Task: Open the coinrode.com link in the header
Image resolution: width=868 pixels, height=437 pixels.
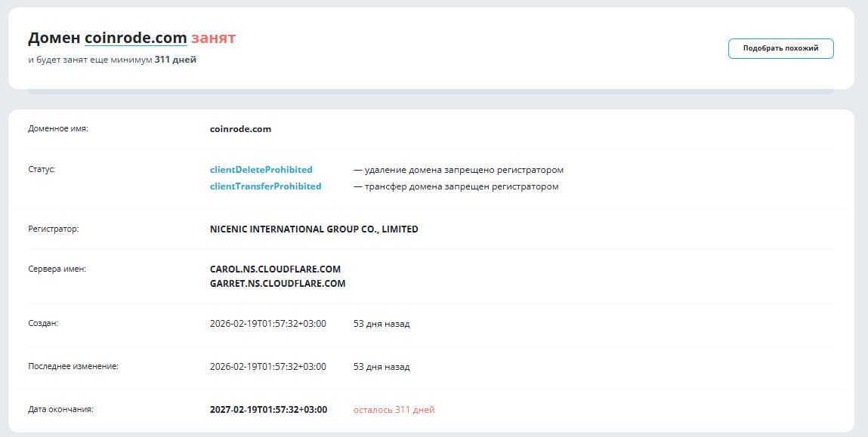Action: tap(136, 38)
